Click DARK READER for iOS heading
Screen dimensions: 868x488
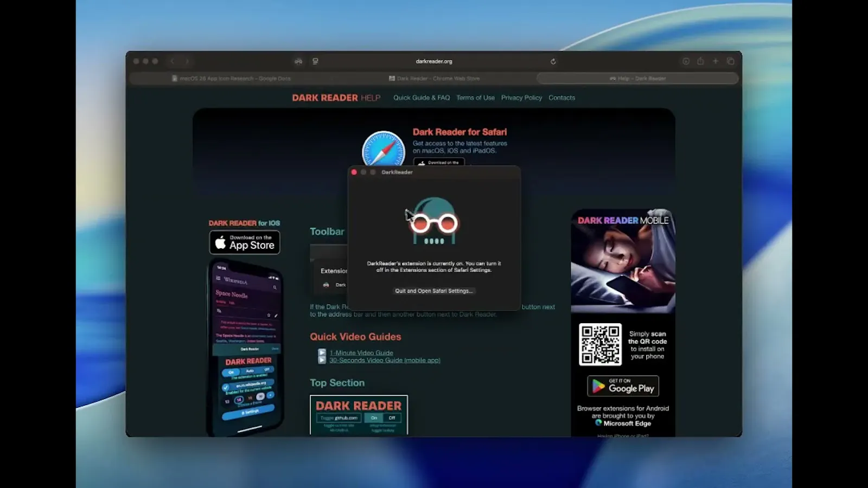coord(244,223)
